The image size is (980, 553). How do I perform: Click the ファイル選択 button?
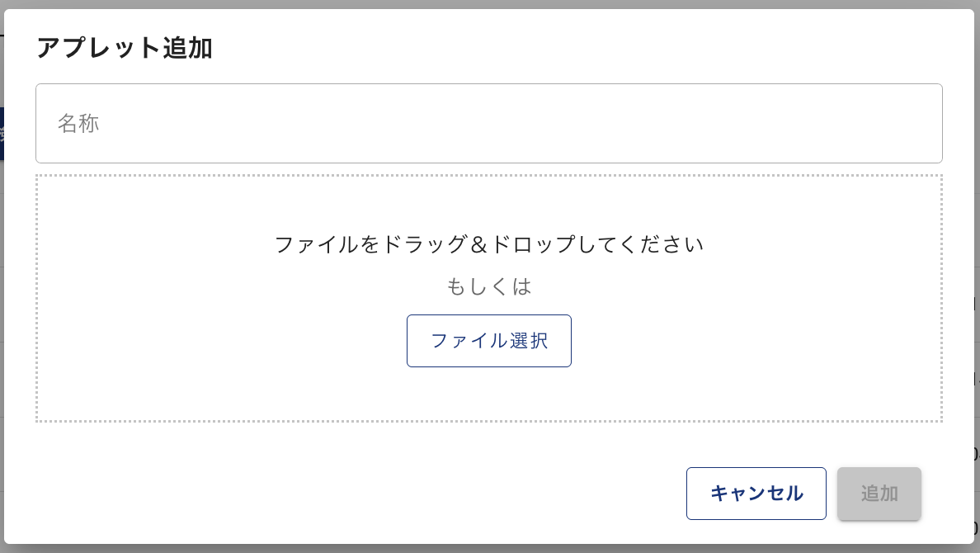pyautogui.click(x=488, y=341)
